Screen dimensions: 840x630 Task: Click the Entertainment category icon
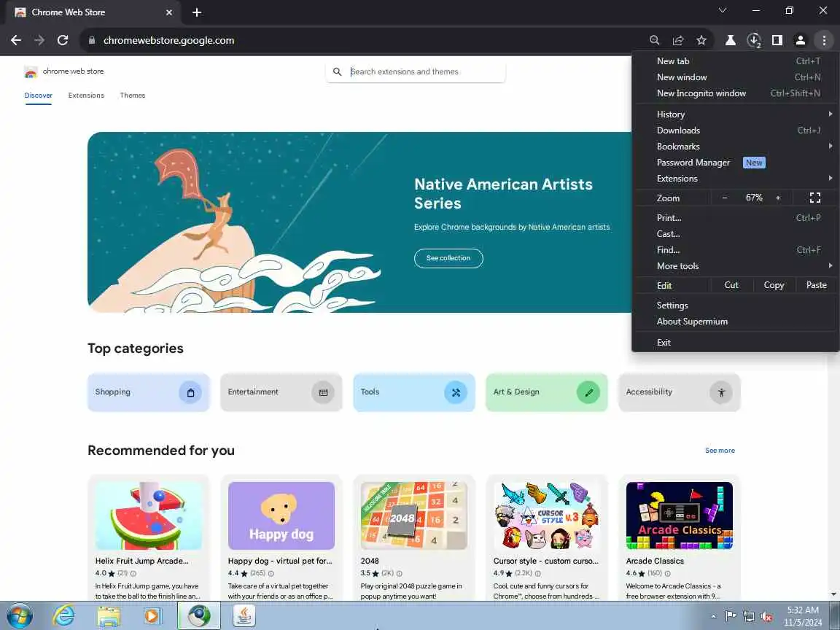tap(323, 393)
